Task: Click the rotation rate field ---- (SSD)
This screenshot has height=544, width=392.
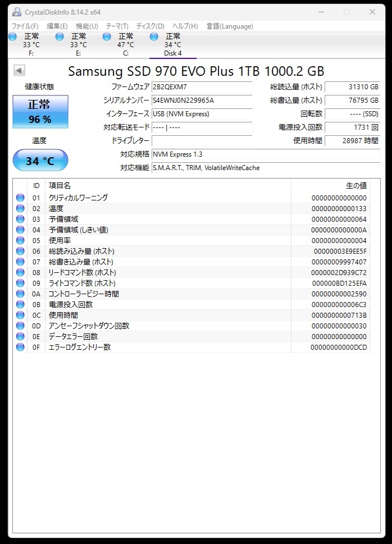Action: pyautogui.click(x=353, y=114)
